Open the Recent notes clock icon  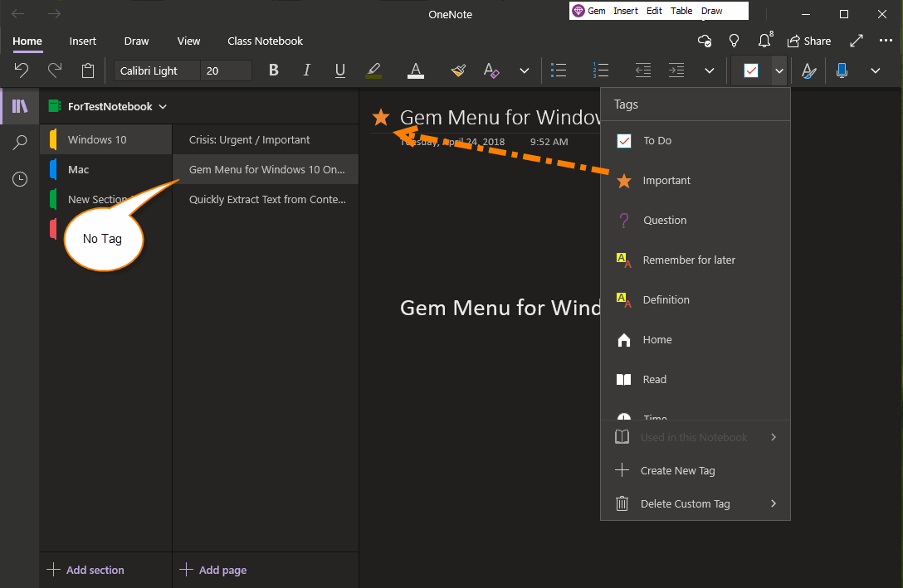[20, 179]
